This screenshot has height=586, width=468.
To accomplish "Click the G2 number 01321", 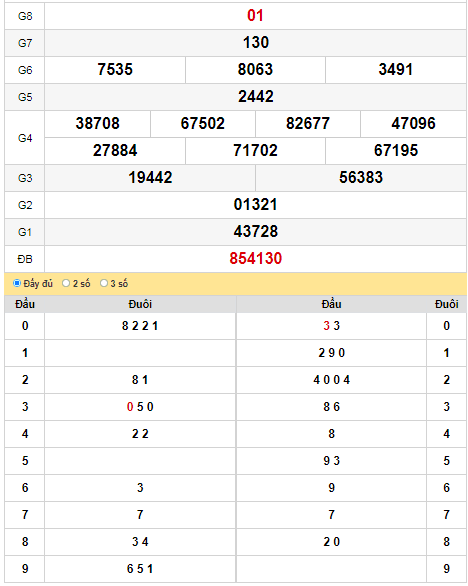I will pos(255,205).
